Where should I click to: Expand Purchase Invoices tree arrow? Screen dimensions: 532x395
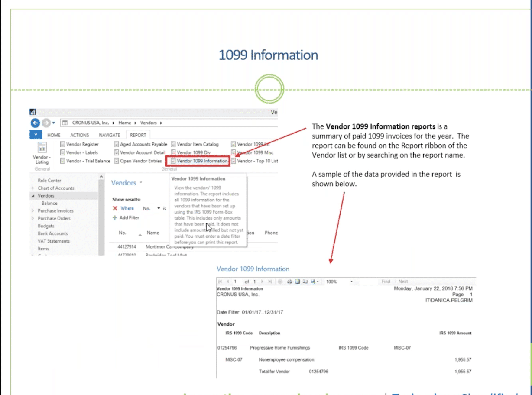[x=33, y=211]
